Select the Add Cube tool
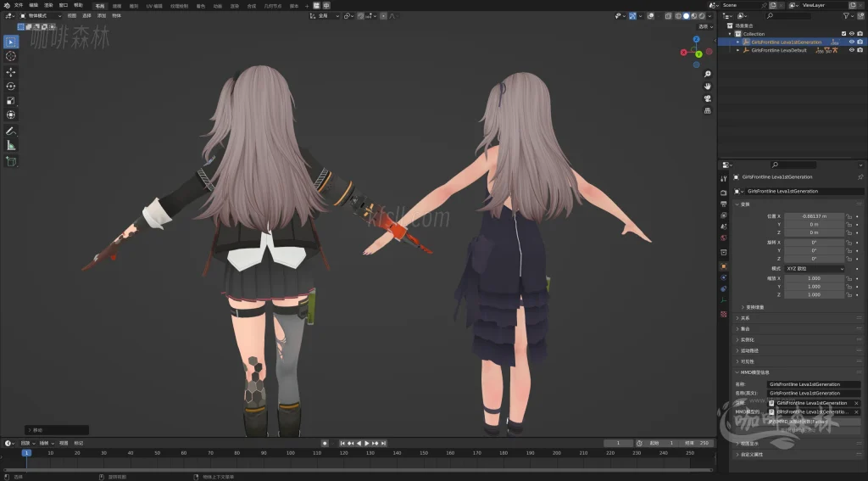Image resolution: width=868 pixels, height=481 pixels. point(10,161)
